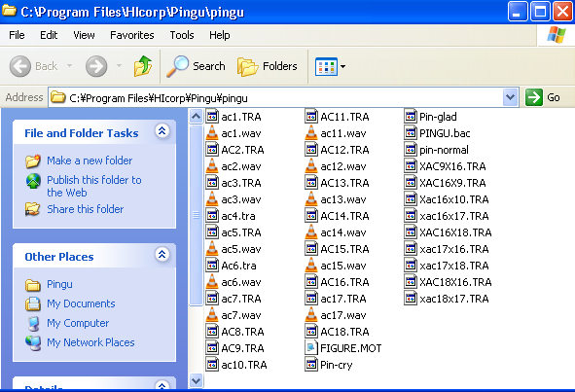Screen dimensions: 575x392
Task: Select the pin-normal file icon
Action: click(411, 150)
